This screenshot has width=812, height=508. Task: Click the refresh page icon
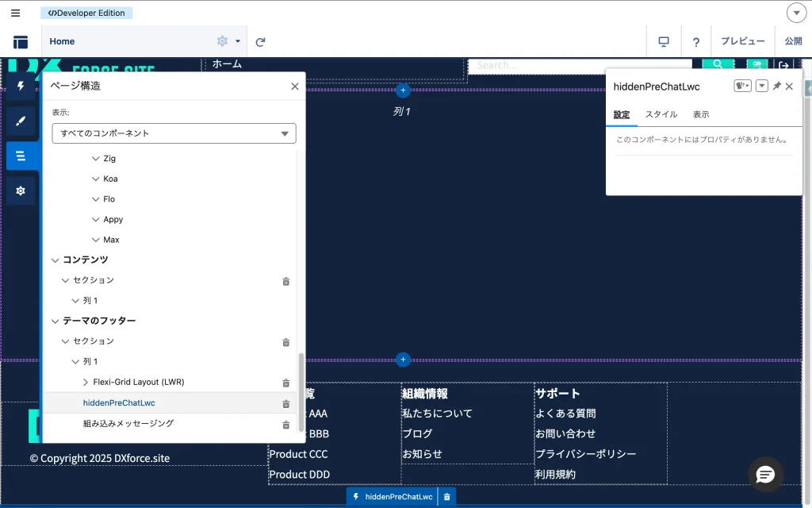click(260, 42)
